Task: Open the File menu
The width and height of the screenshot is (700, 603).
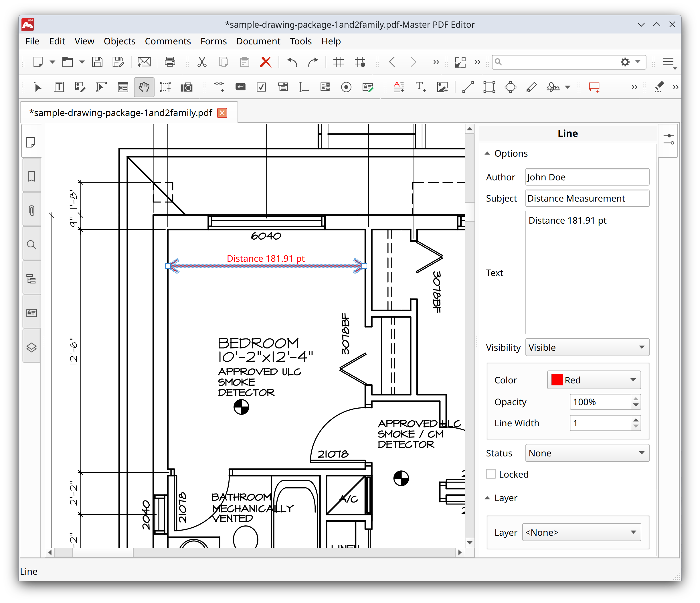Action: point(32,41)
